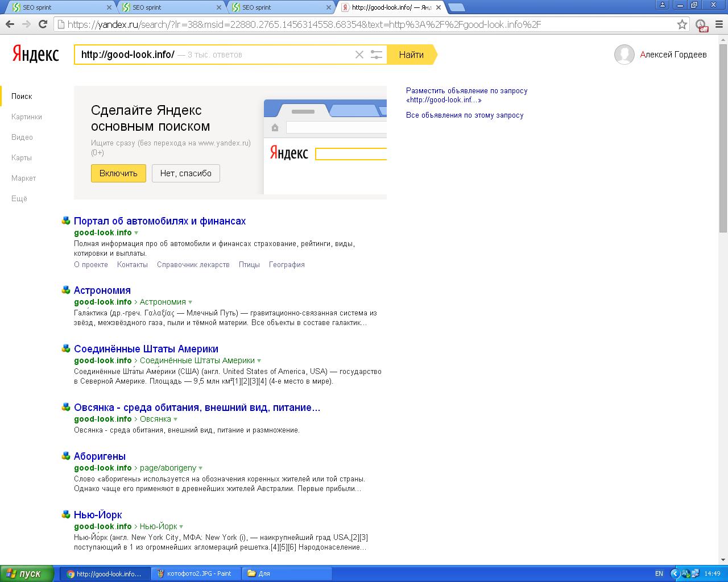Open the Для folder in taskbar
The width and height of the screenshot is (728, 582).
(x=287, y=573)
